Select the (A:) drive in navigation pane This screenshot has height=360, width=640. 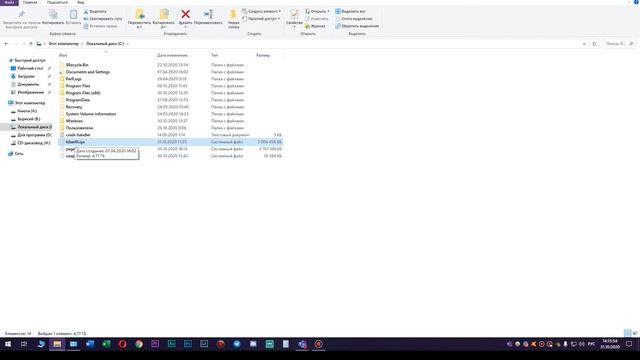click(27, 111)
